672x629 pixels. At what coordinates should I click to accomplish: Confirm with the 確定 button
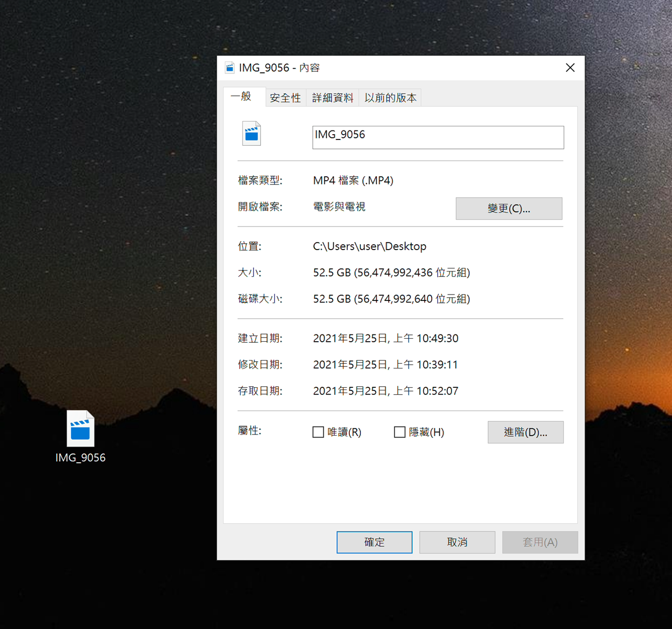(374, 542)
